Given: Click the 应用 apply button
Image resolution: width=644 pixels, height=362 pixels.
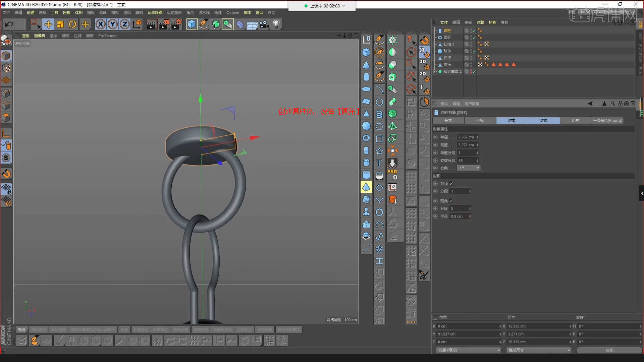Looking at the screenshot, I should [x=609, y=350].
